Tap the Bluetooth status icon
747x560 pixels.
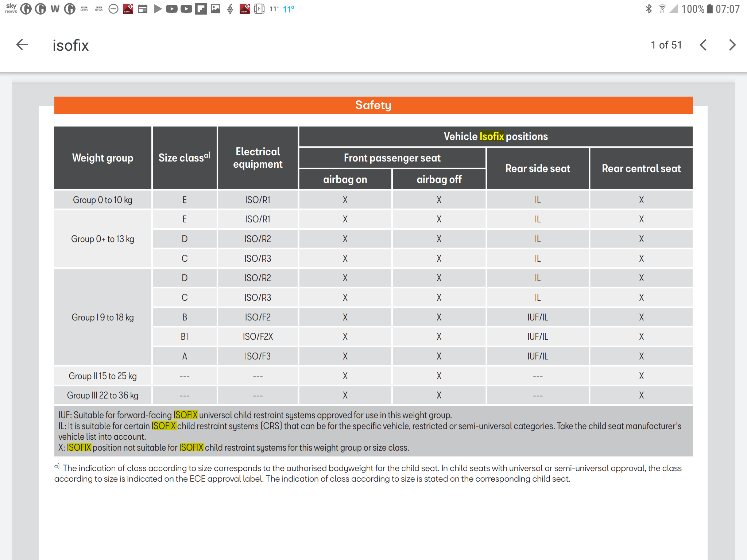pos(649,8)
